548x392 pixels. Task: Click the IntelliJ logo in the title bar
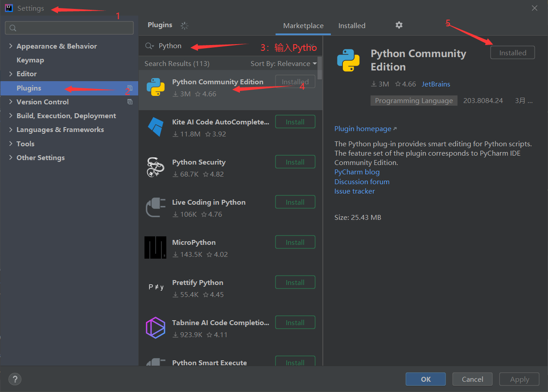9,8
